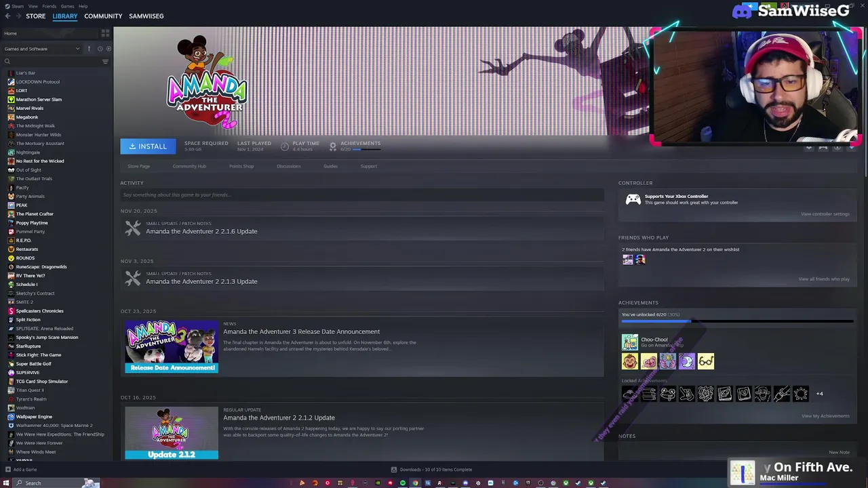Open the crescent moon achievement icon

coord(687,361)
